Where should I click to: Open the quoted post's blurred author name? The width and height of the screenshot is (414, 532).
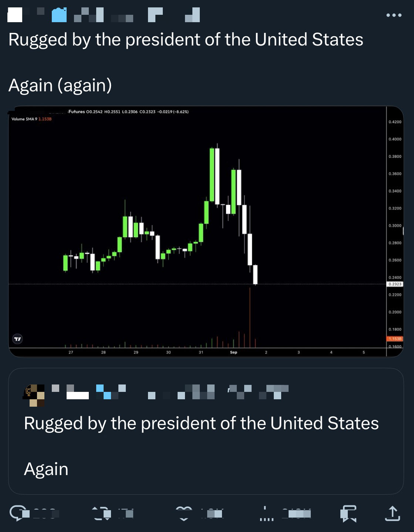click(170, 392)
